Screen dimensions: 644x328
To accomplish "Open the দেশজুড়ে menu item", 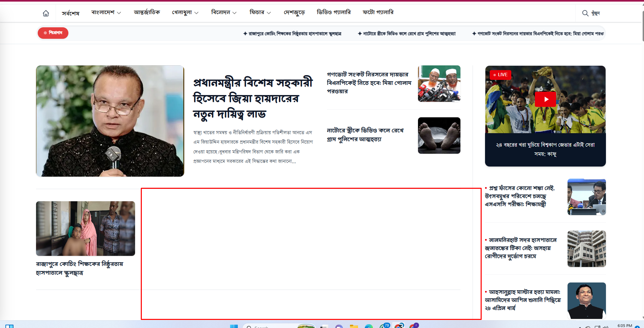I will [294, 12].
